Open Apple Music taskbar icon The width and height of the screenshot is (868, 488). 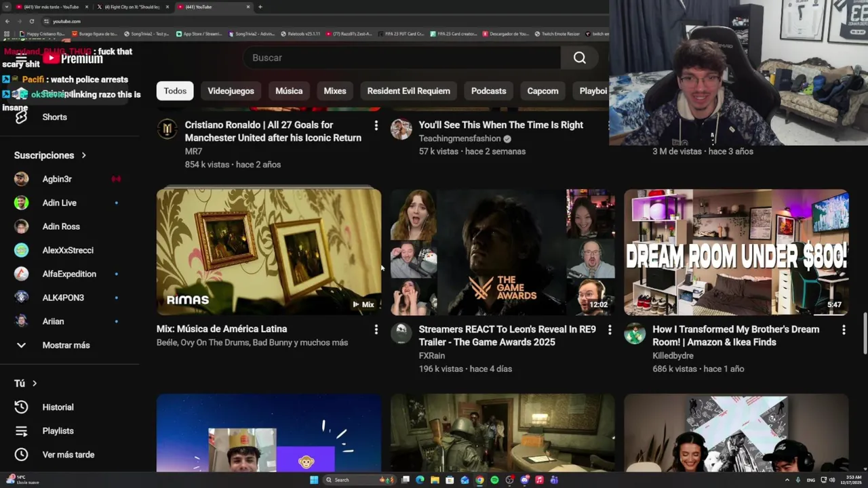pyautogui.click(x=539, y=480)
